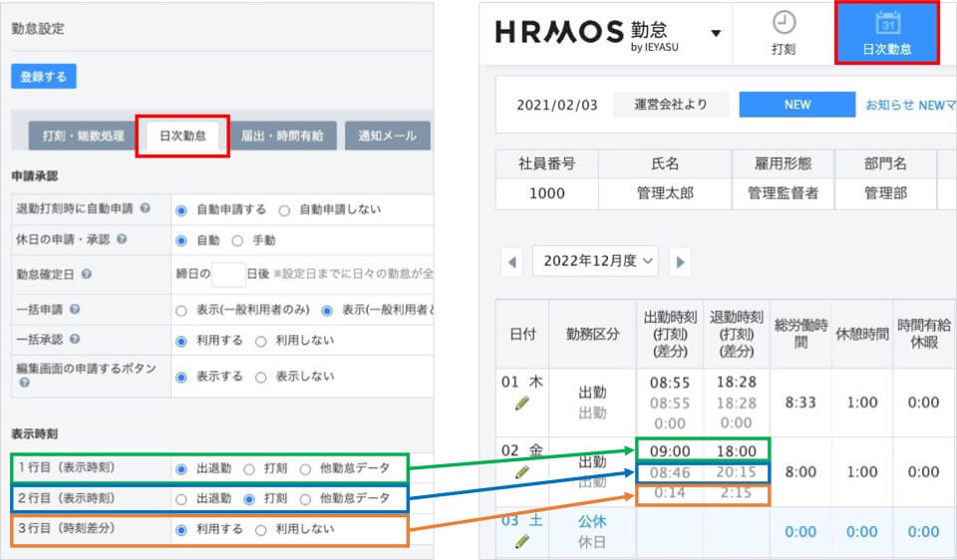Select 表示しない for 編集画面の申請するボタン

click(260, 378)
